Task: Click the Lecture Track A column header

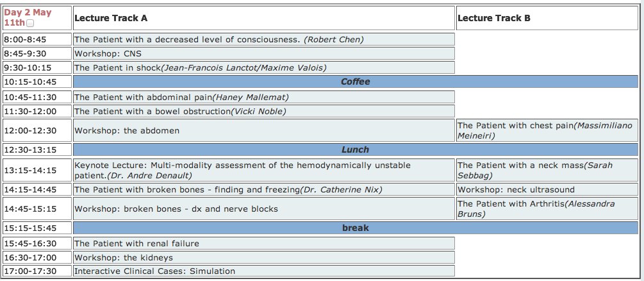Action: [x=110, y=18]
